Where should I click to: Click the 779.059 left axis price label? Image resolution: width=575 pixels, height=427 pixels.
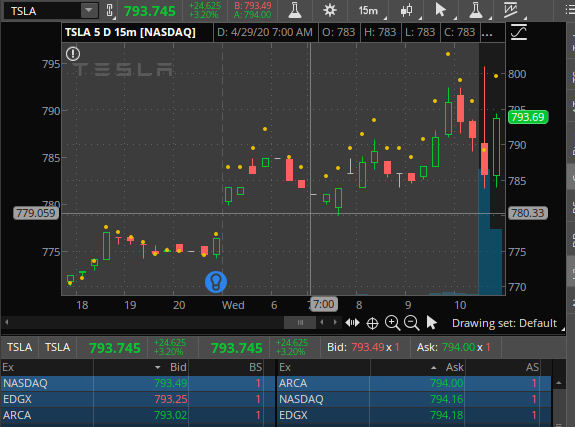click(36, 213)
